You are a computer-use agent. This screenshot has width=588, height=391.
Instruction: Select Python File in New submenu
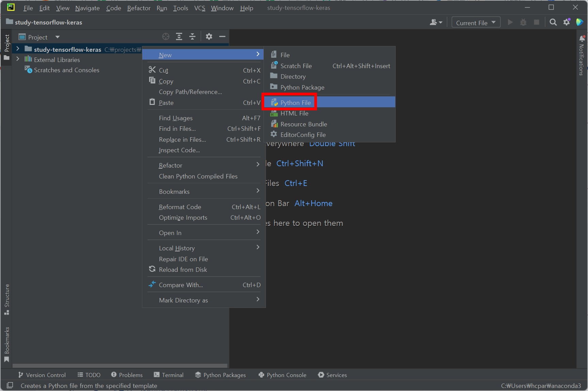pyautogui.click(x=330, y=102)
